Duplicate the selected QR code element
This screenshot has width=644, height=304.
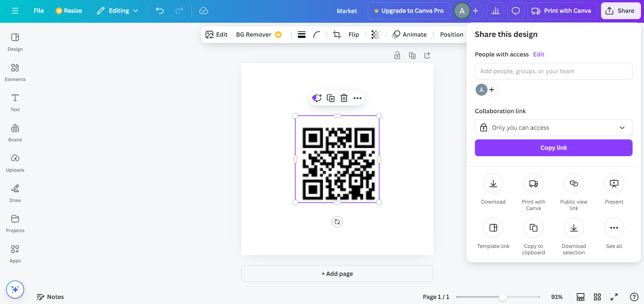[x=331, y=98]
